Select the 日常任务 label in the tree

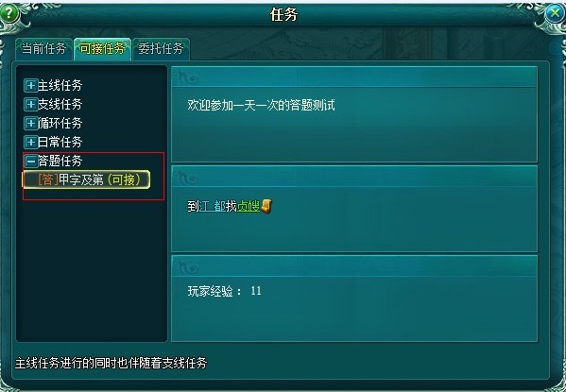(x=60, y=142)
